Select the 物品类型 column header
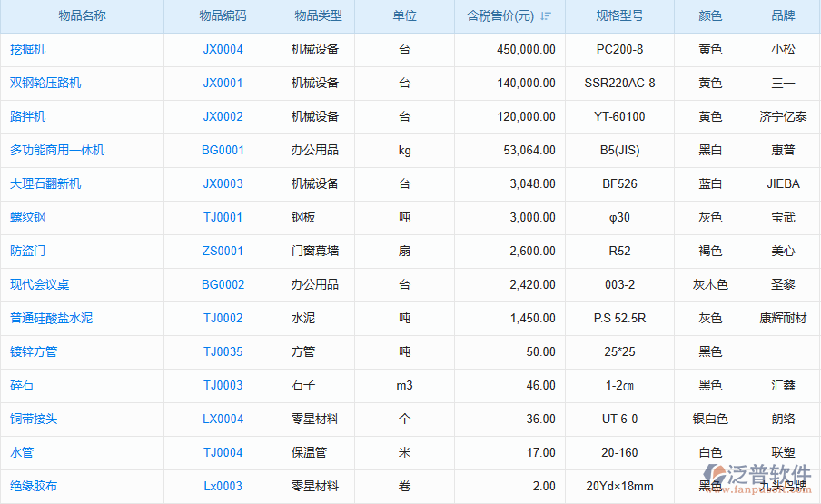821x504 pixels. click(318, 16)
